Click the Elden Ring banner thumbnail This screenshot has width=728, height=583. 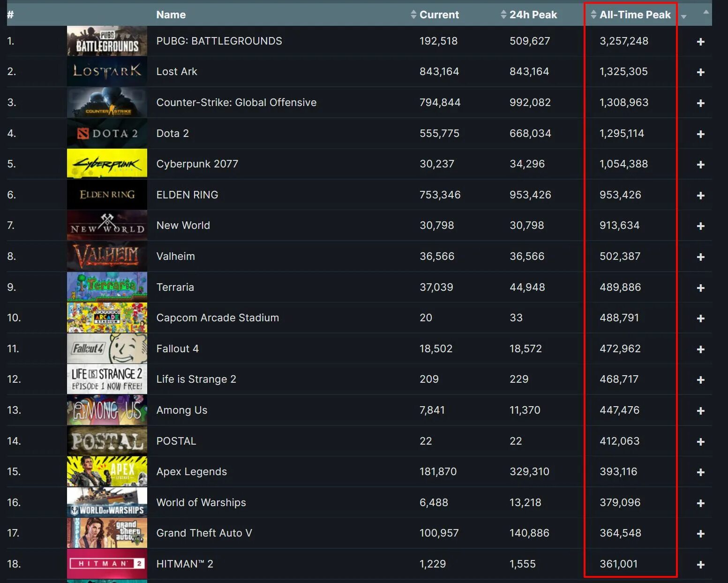[107, 195]
